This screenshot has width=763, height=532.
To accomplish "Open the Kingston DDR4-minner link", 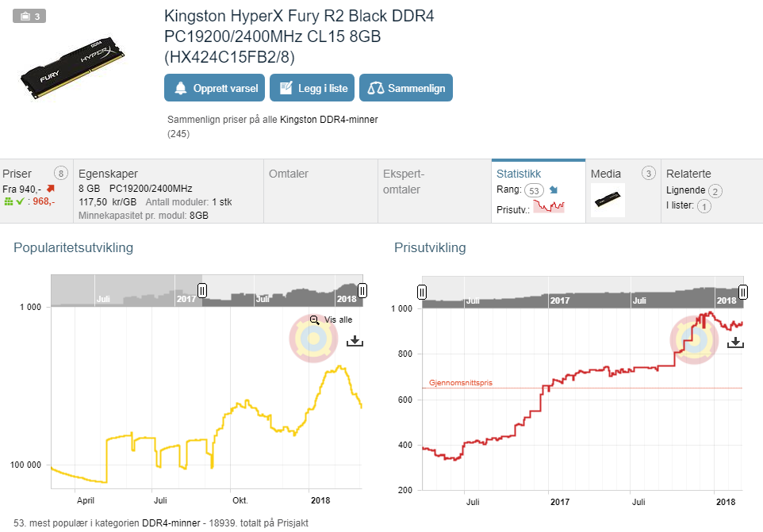I will tap(329, 120).
